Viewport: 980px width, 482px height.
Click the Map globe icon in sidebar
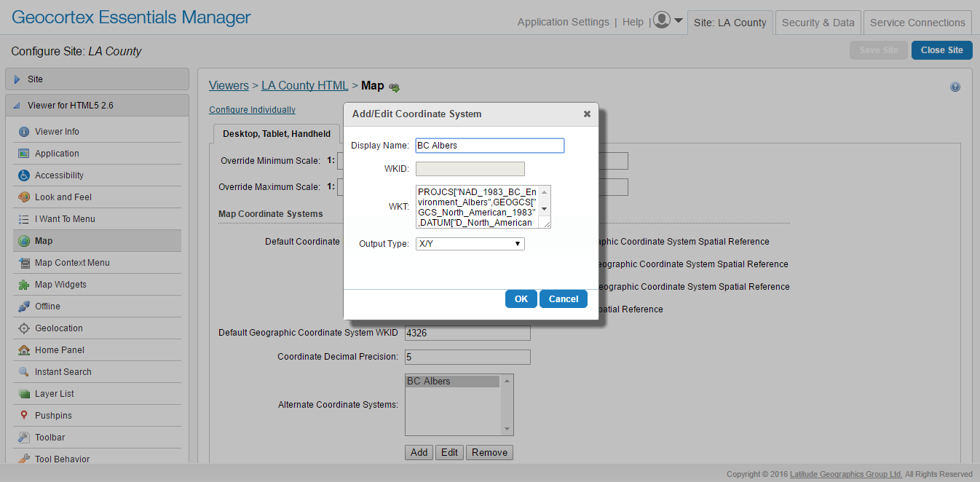click(23, 241)
